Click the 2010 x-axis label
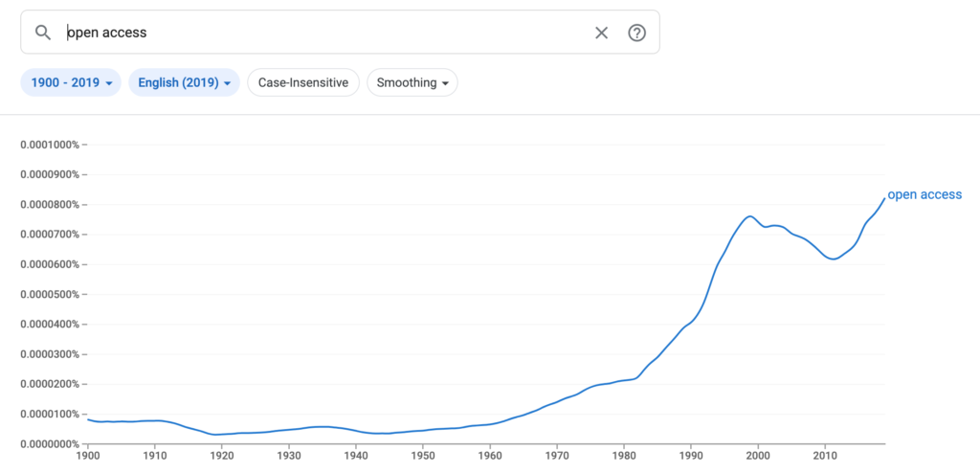Image resolution: width=980 pixels, height=473 pixels. point(825,455)
